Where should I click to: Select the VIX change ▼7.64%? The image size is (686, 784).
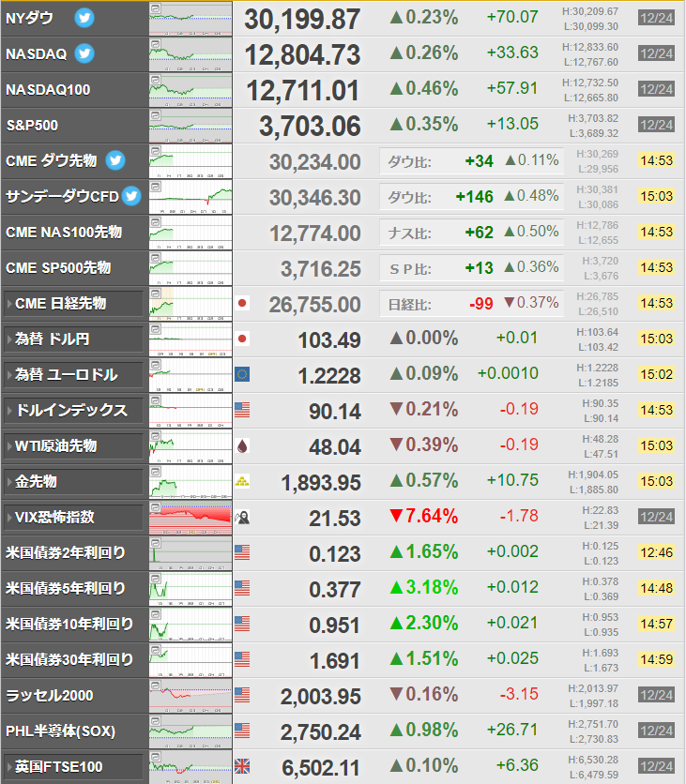(424, 516)
